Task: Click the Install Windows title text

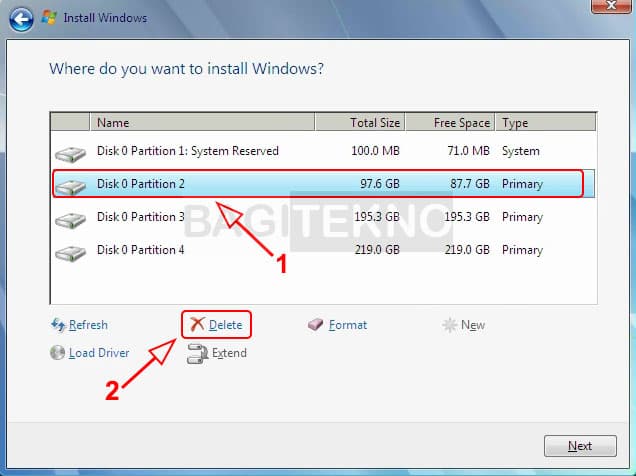Action: pyautogui.click(x=105, y=18)
